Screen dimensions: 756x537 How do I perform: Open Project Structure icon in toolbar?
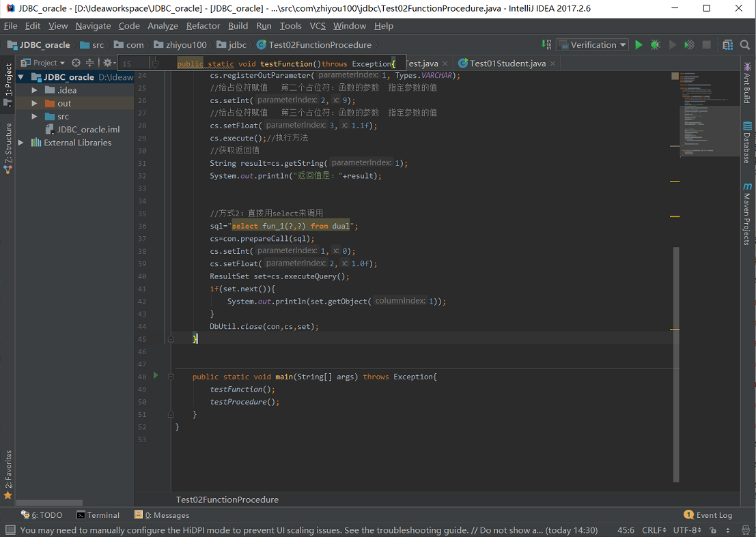click(x=727, y=45)
